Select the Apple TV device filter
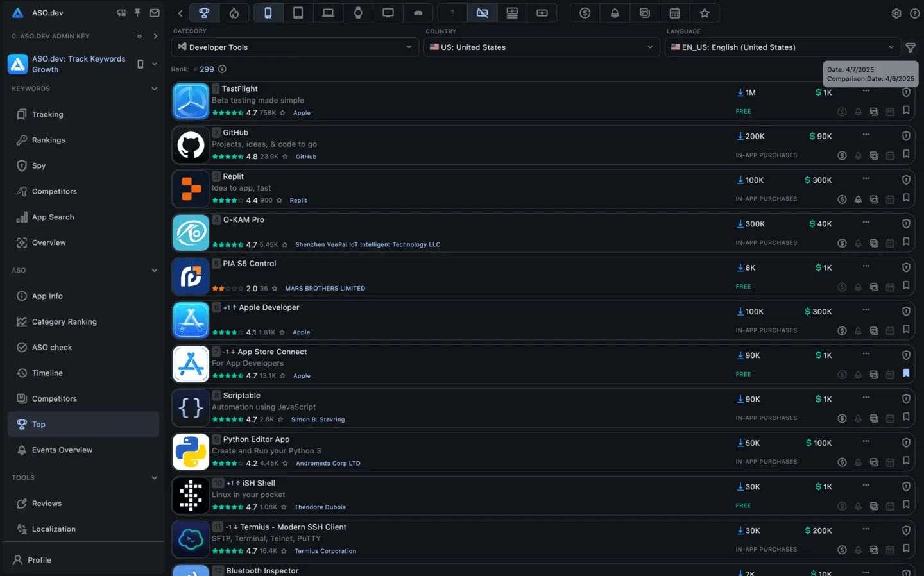The image size is (924, 576). pos(388,13)
